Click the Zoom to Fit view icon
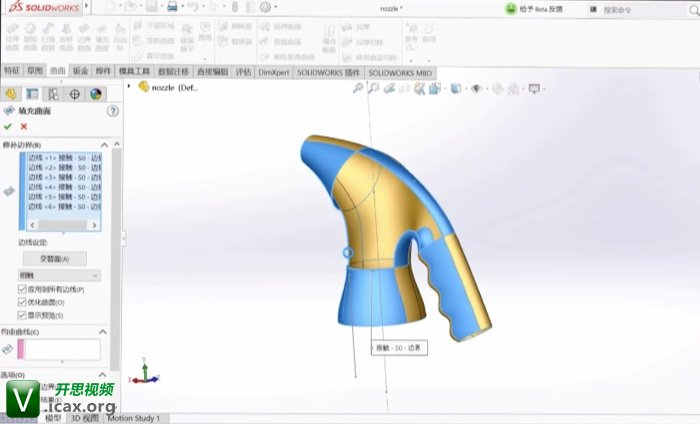This screenshot has height=424, width=700. tap(358, 88)
